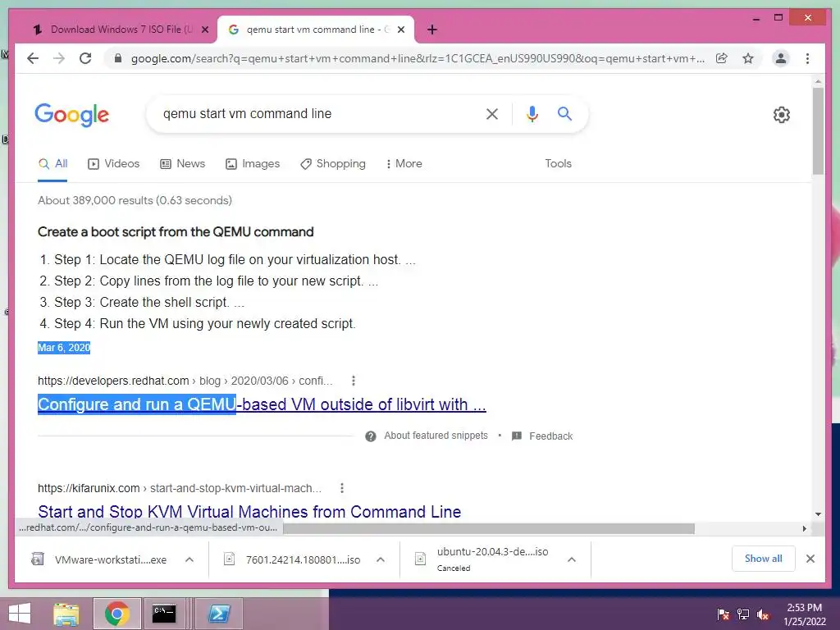Click the kifarunix.com result URL

click(180, 488)
